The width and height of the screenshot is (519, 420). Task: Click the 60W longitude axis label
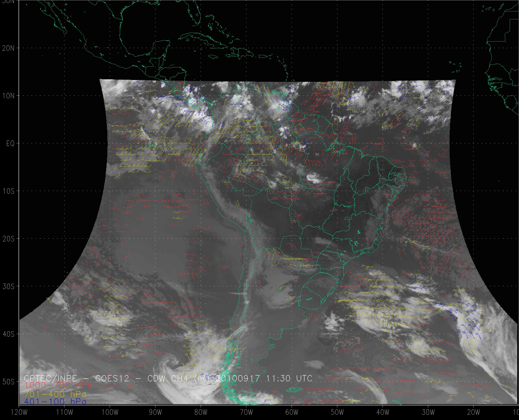click(292, 412)
